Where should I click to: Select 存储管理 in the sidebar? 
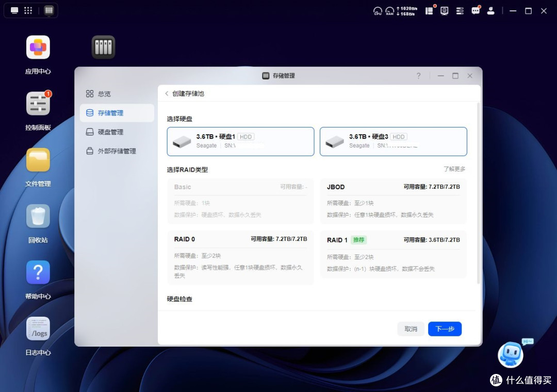tap(117, 113)
